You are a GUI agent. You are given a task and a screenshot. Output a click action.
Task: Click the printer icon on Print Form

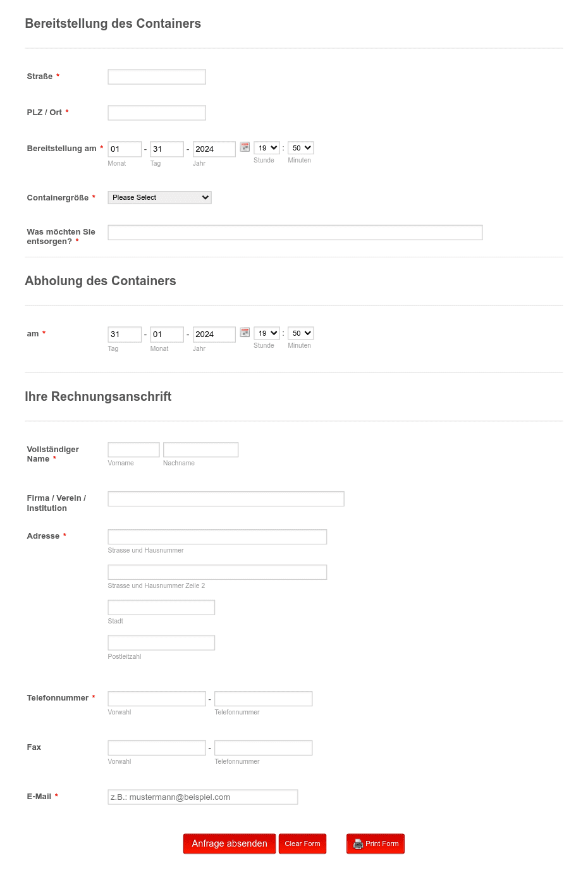[x=358, y=843]
